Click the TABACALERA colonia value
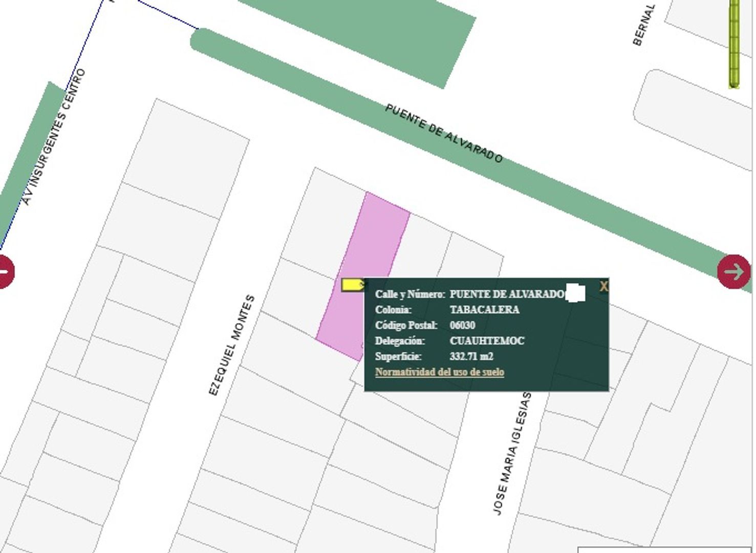Viewport: 756px width, 553px height. click(x=484, y=310)
